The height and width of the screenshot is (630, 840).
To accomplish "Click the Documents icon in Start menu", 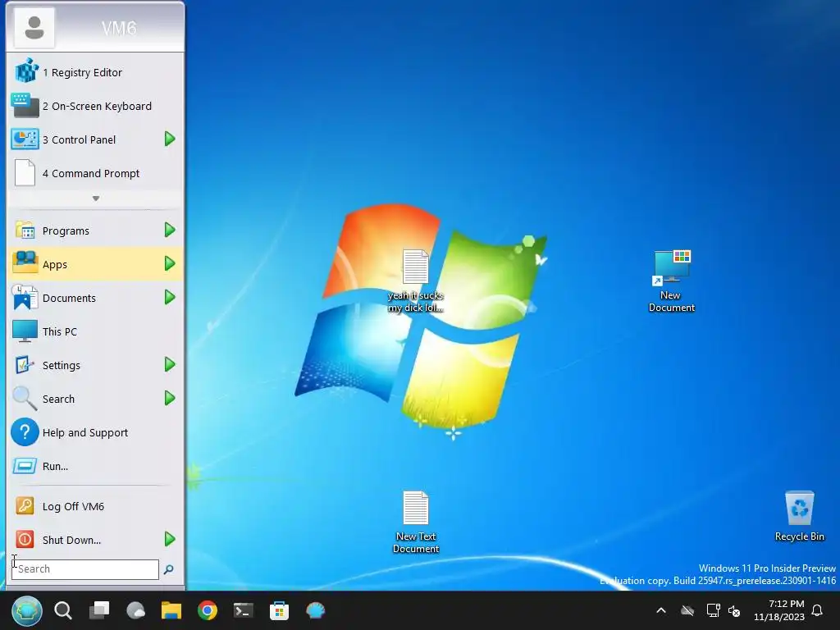I will [25, 297].
